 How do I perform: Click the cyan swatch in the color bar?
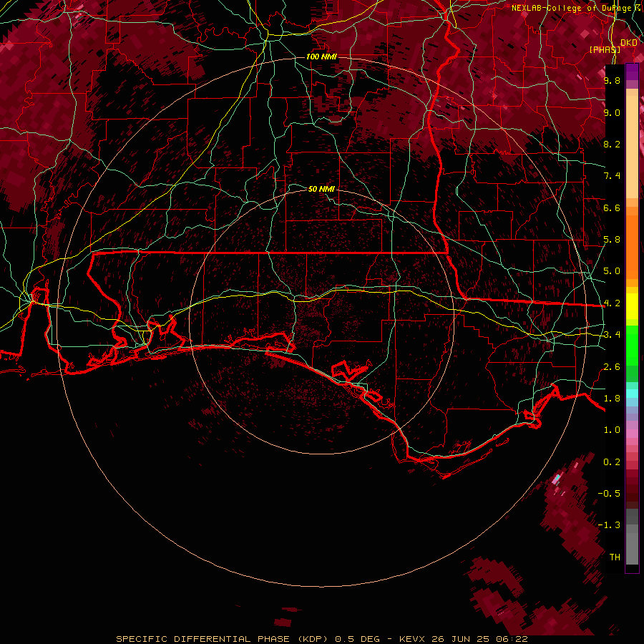pyautogui.click(x=632, y=394)
